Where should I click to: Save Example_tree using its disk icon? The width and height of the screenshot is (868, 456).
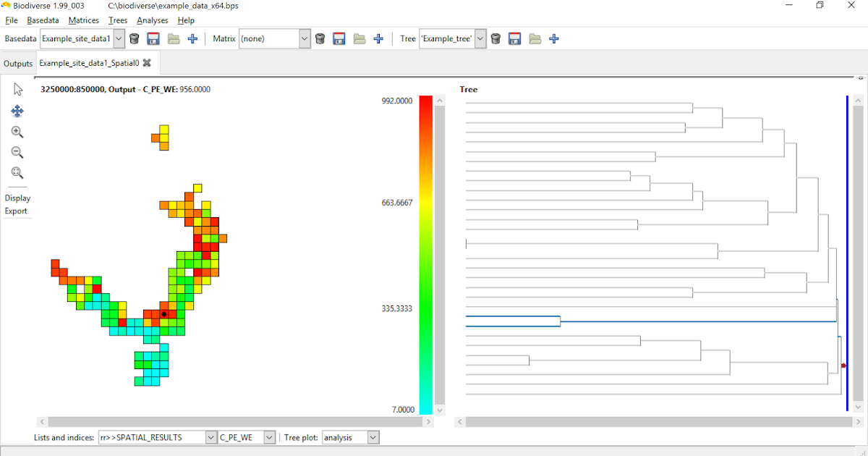click(x=514, y=38)
